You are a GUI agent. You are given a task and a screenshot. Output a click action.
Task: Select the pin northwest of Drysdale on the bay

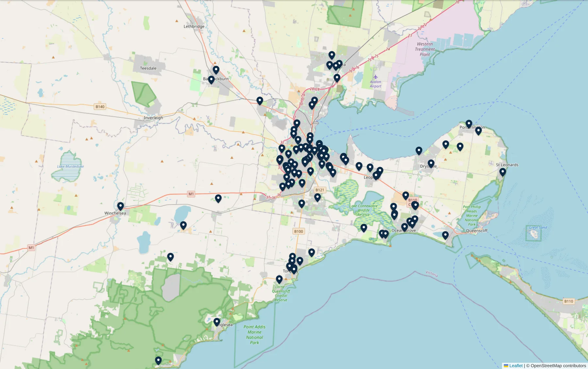coord(419,151)
